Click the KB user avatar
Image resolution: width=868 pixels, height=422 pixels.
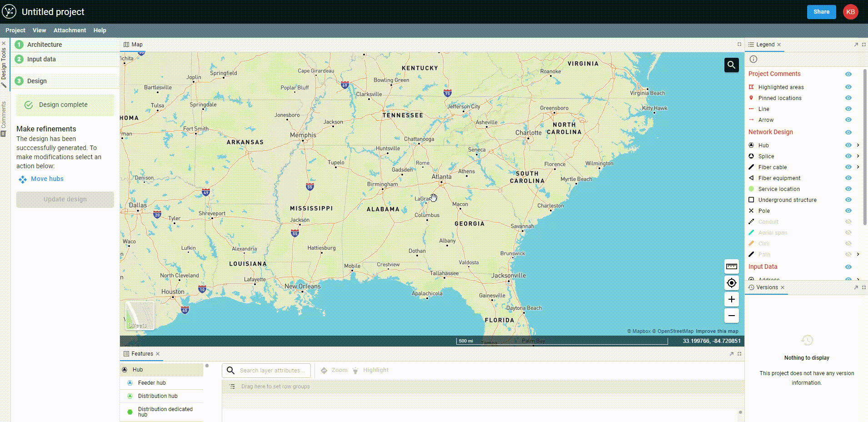[850, 12]
